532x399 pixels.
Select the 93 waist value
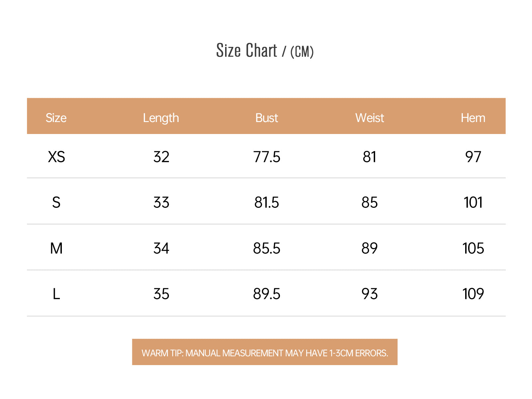(x=370, y=294)
